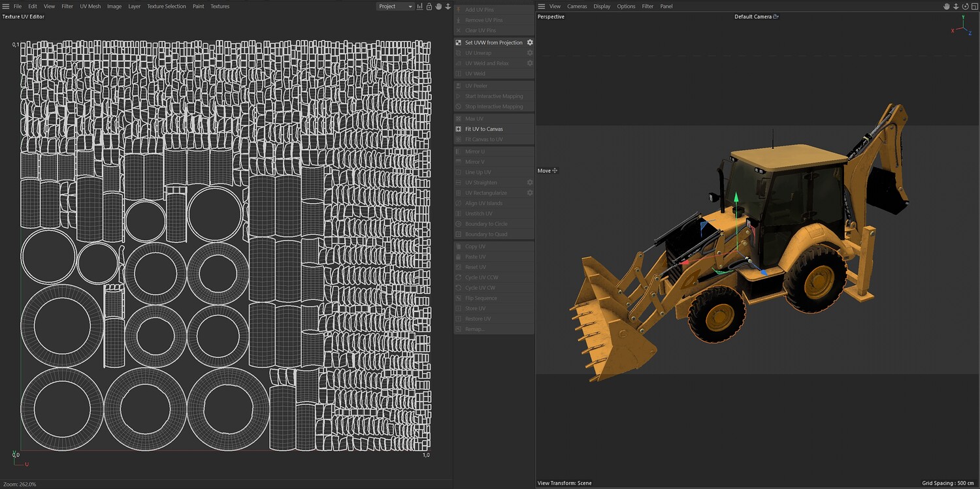Open the Project dropdown in UV editor

click(x=395, y=7)
